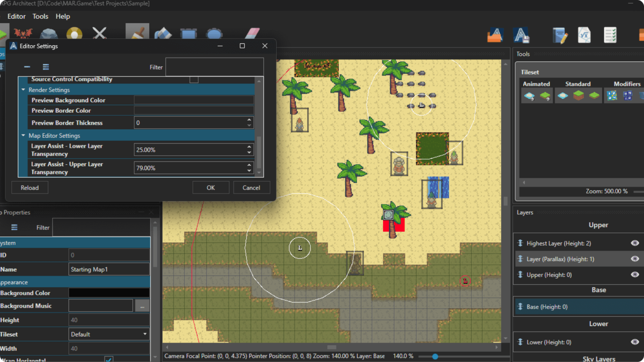
Task: Click the checklist icon in the toolbar
Action: pos(610,35)
